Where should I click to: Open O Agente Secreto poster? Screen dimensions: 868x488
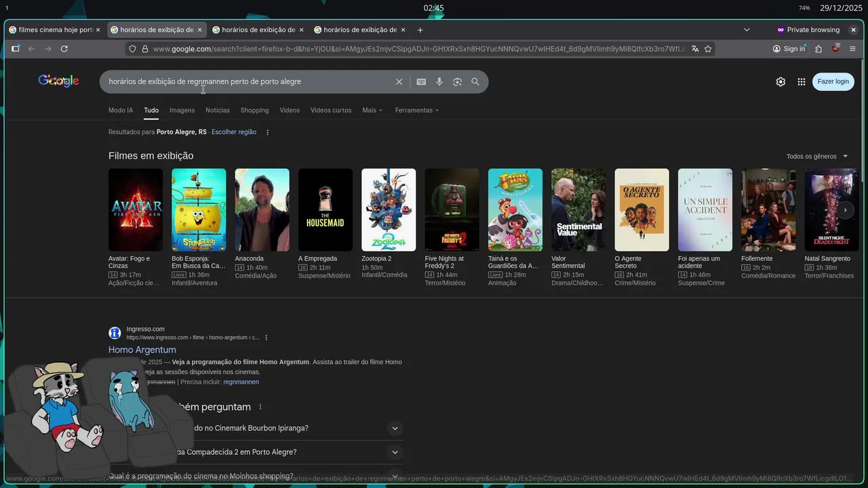click(642, 210)
